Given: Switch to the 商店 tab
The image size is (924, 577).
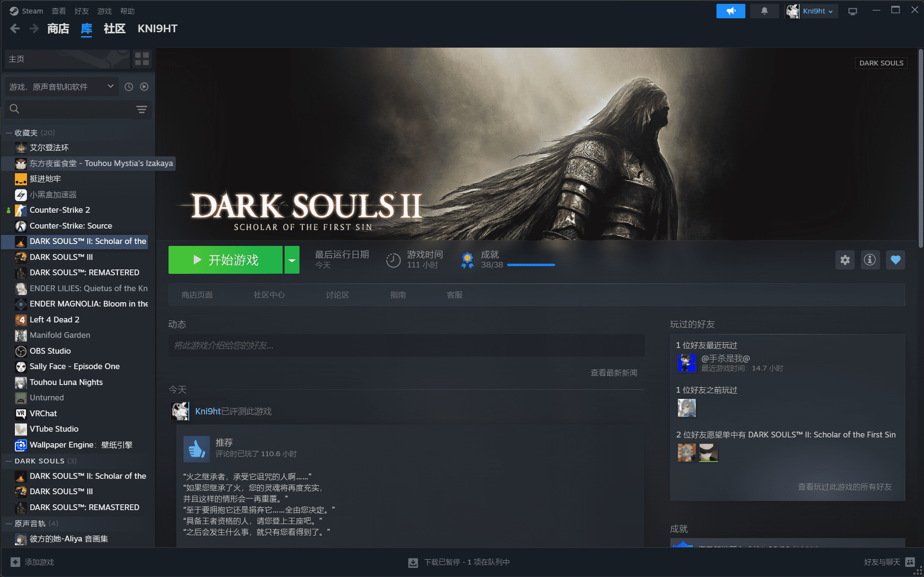Looking at the screenshot, I should [x=58, y=29].
